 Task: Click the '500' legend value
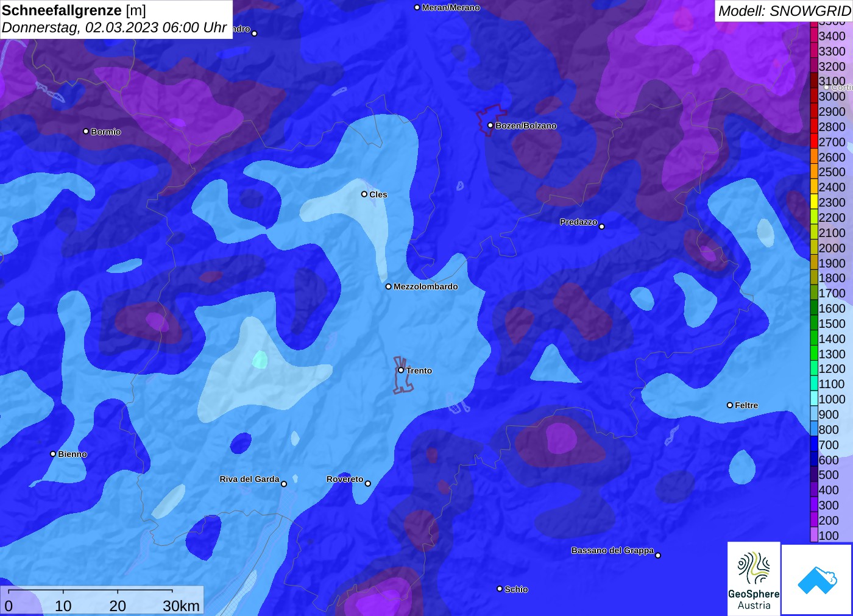tap(829, 475)
